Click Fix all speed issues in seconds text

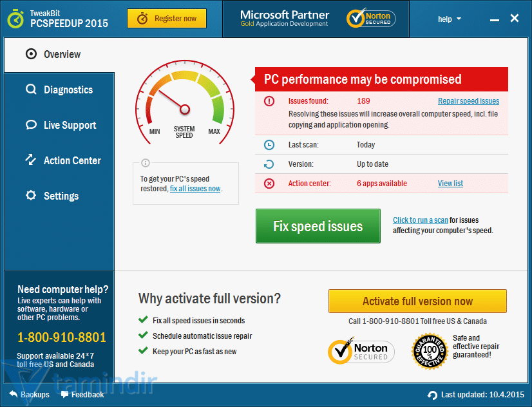point(198,321)
